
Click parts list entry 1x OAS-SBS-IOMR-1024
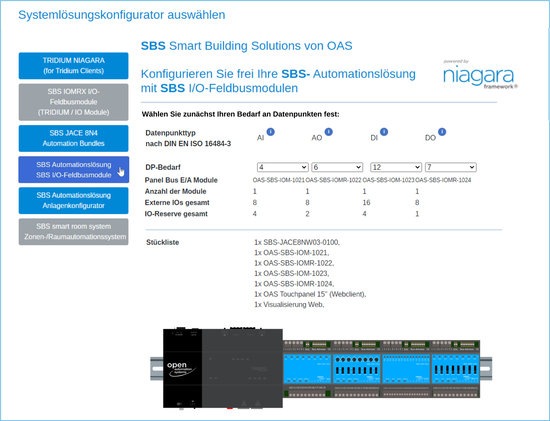294,284
